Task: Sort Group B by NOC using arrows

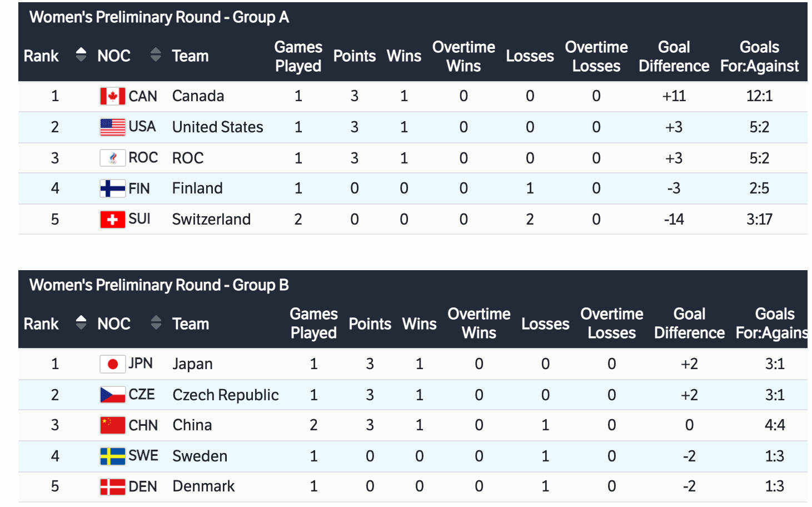Action: tap(156, 322)
